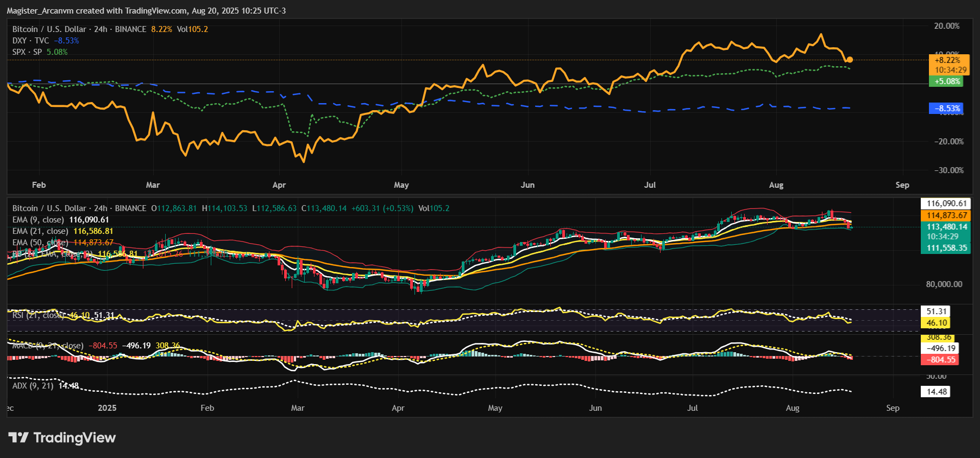This screenshot has height=458, width=980.
Task: Click the green 111,558.35 label on the price axis
Action: point(946,248)
